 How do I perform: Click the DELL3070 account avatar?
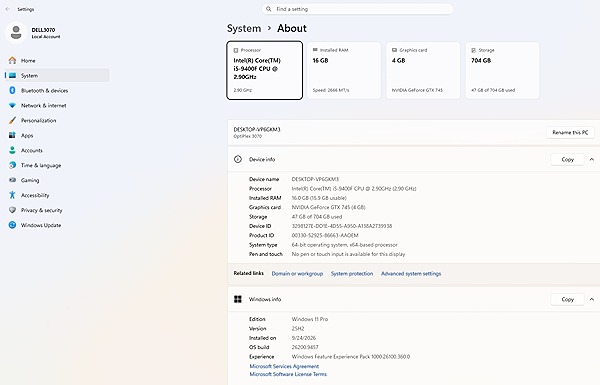coord(16,33)
